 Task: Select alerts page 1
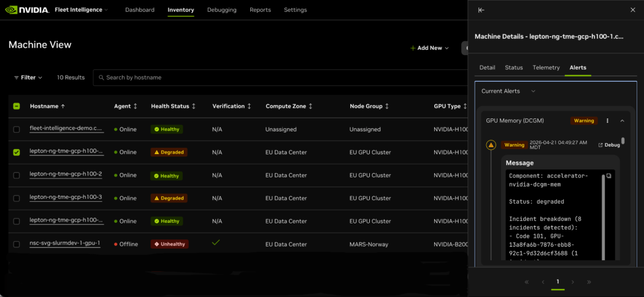[x=558, y=282]
